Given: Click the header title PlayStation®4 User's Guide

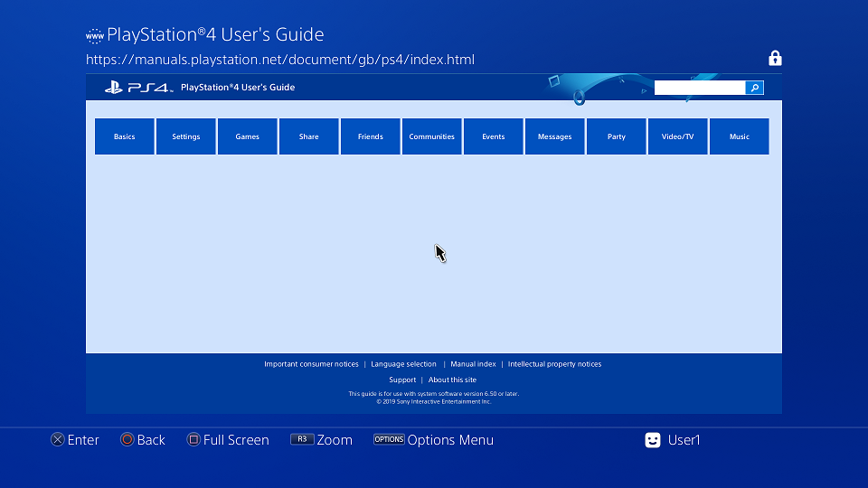Looking at the screenshot, I should [238, 88].
